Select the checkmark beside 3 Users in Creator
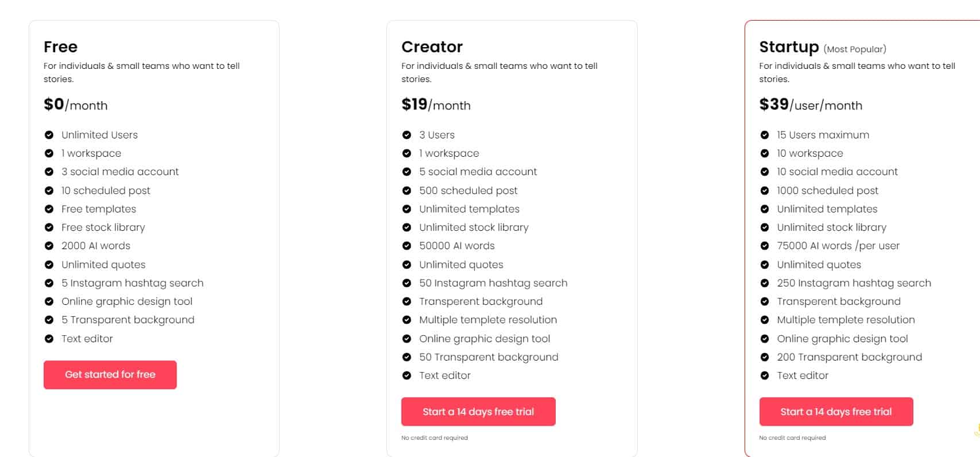Image resolution: width=980 pixels, height=457 pixels. (x=408, y=135)
